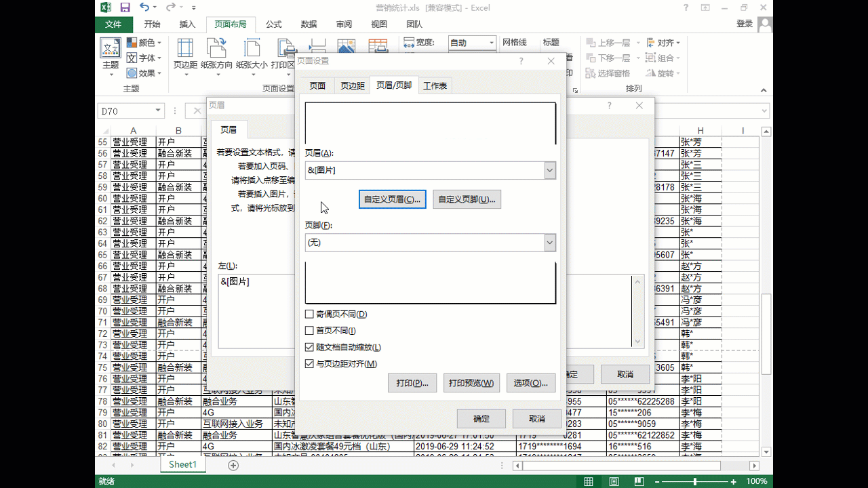The height and width of the screenshot is (488, 868).
Task: Switch to 工作表 tab in Page Setup
Action: 435,85
